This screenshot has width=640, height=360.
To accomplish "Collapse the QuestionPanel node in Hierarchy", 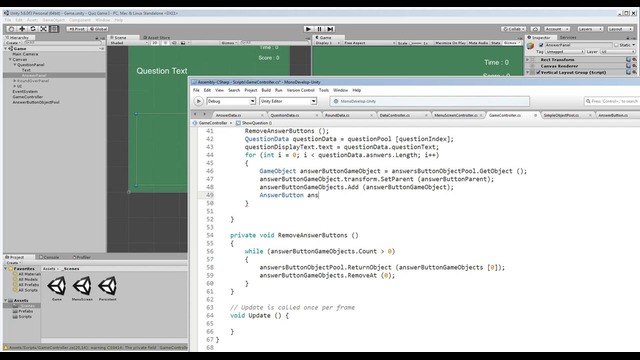I will 15,64.
